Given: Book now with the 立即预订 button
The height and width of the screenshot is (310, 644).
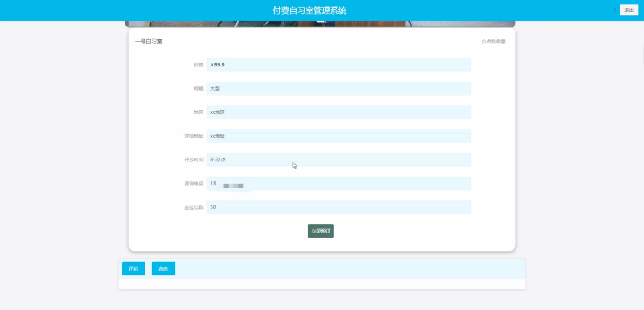Looking at the screenshot, I should tap(321, 231).
